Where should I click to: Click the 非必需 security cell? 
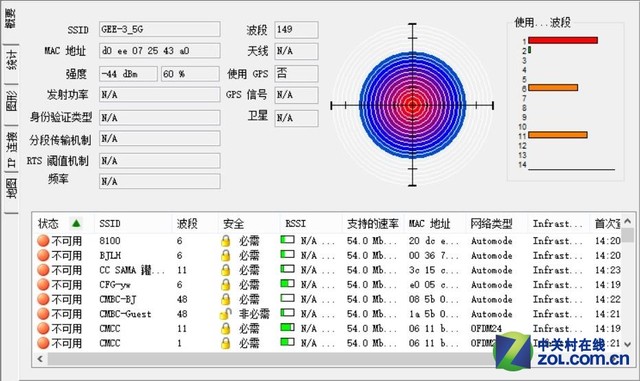tap(254, 314)
